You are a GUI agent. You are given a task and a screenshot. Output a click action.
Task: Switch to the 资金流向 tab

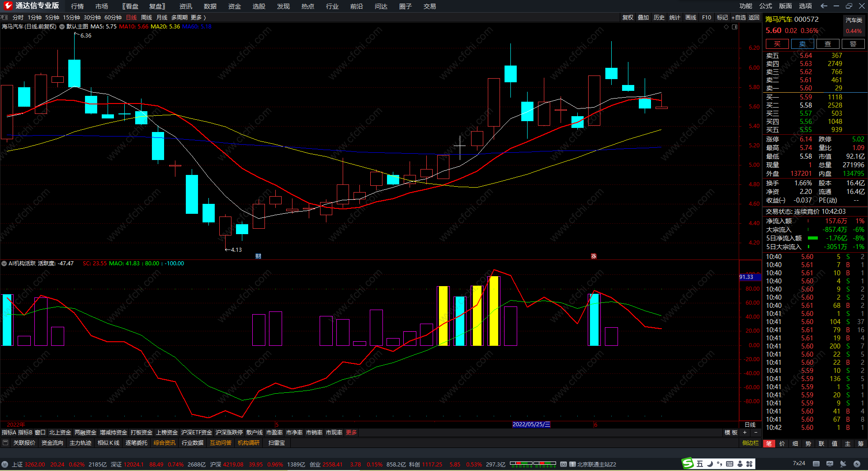[x=52, y=443]
